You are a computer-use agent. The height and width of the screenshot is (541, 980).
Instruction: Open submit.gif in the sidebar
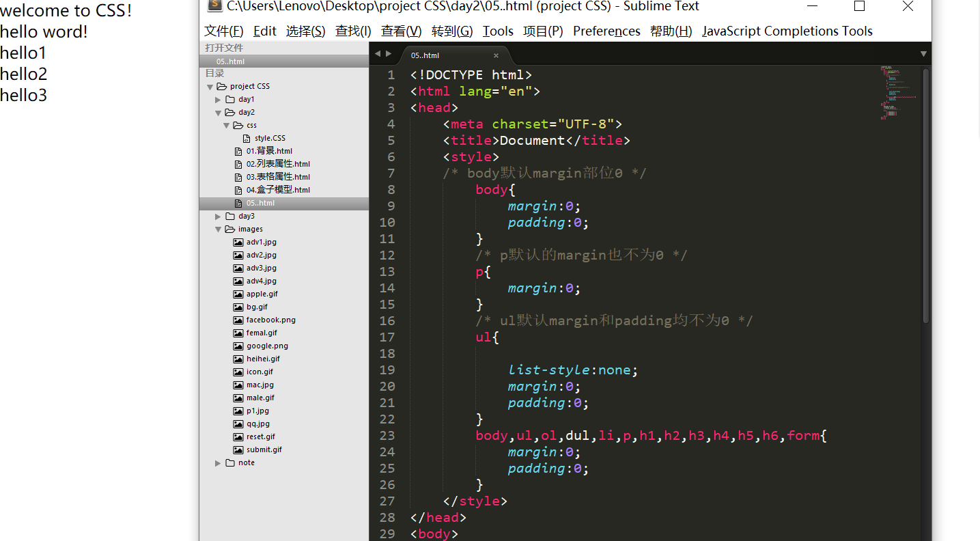coord(264,450)
